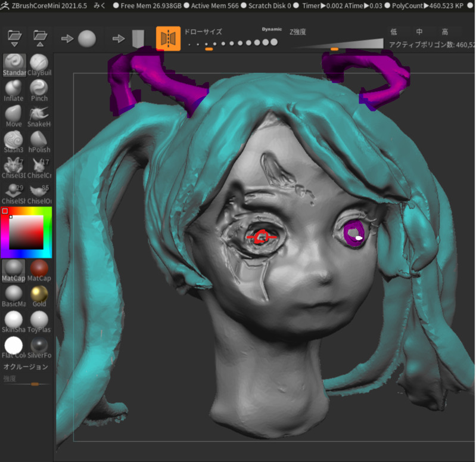Apply Flat Color material

click(x=13, y=348)
